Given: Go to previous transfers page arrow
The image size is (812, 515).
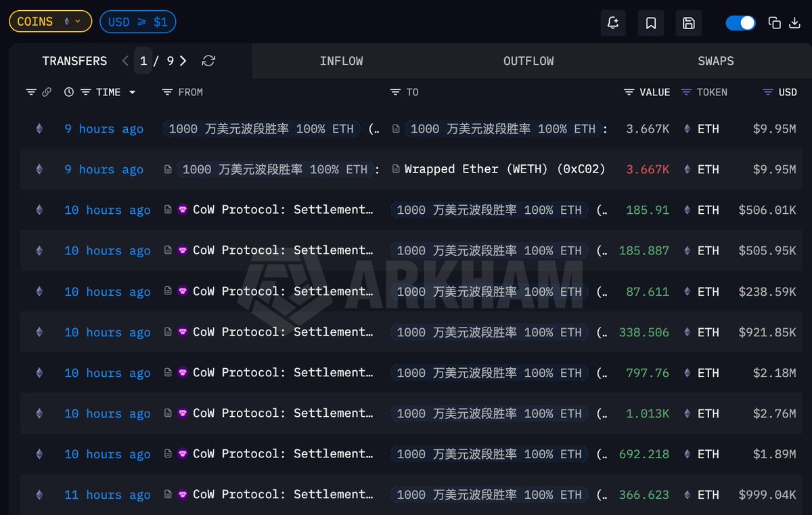Looking at the screenshot, I should point(125,61).
